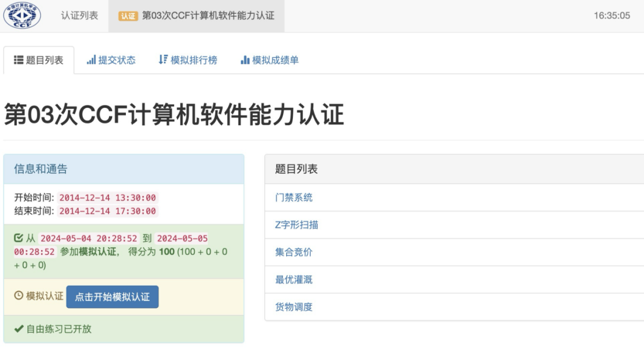Image resolution: width=644 pixels, height=352 pixels.
Task: Open the 模拟排行榜 tab
Action: (187, 60)
